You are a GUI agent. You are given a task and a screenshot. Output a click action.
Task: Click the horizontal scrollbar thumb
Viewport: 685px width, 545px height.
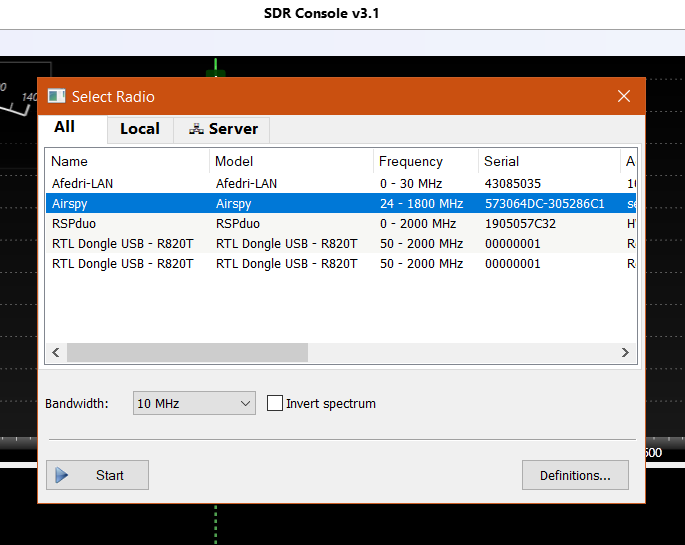pyautogui.click(x=187, y=352)
